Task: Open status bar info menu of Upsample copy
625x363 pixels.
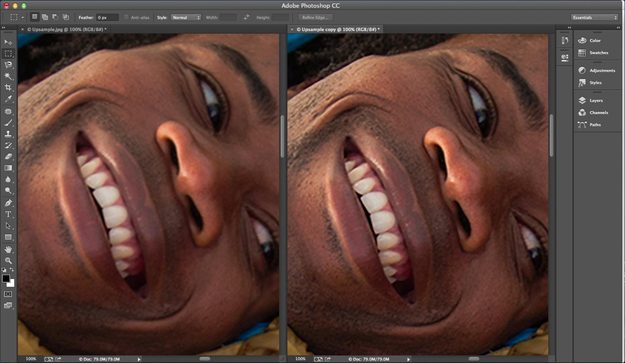Action: [409, 359]
